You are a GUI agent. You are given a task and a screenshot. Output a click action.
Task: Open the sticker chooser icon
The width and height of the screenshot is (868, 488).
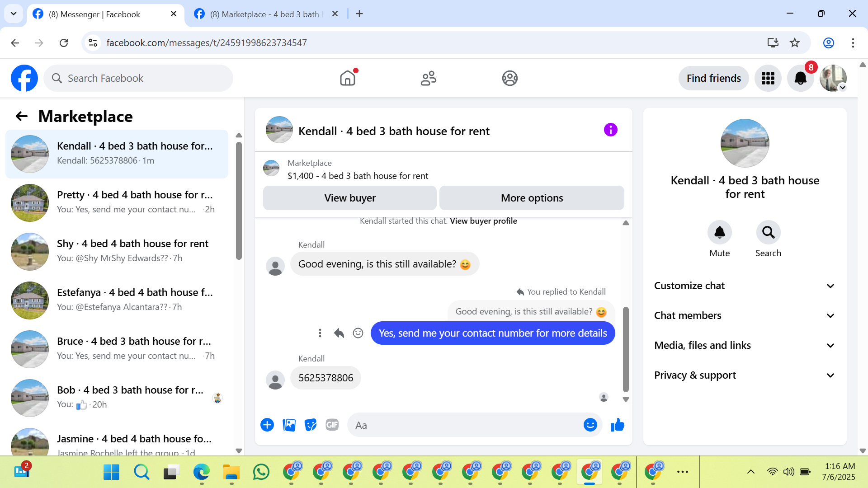(311, 425)
